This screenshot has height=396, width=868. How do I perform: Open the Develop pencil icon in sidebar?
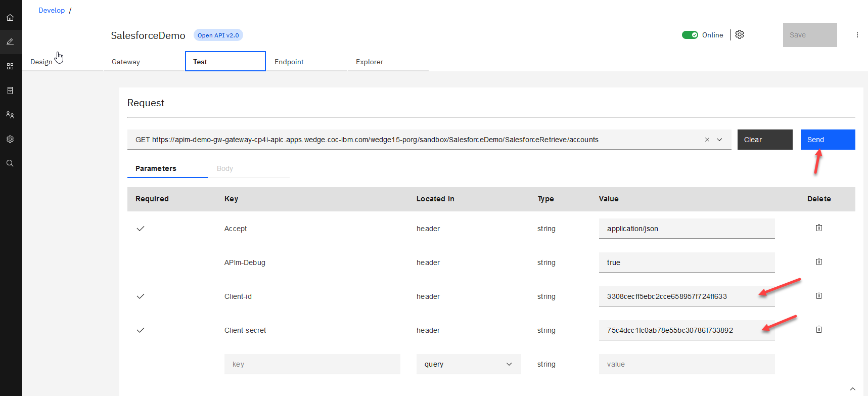point(10,42)
